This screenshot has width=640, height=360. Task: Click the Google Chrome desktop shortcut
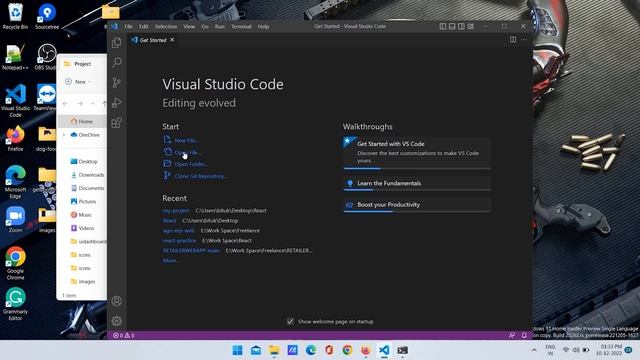tap(16, 263)
